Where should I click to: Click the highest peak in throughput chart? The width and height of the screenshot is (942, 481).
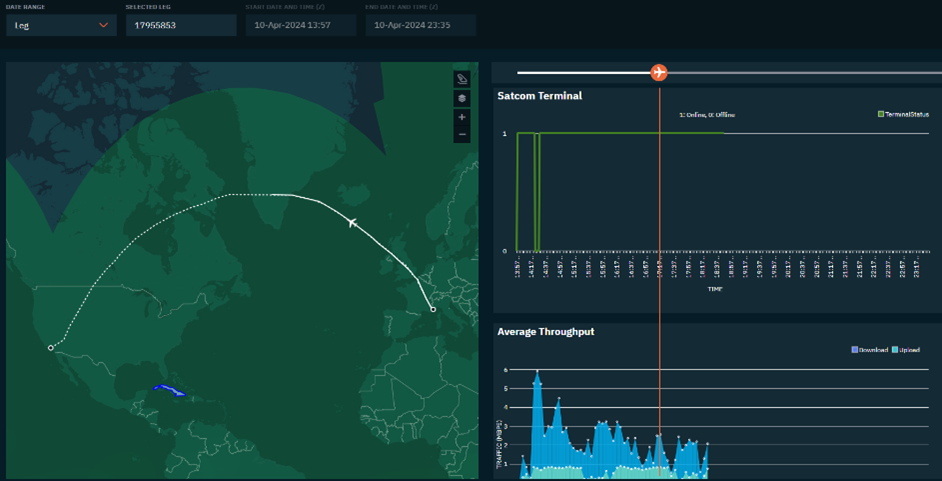538,373
